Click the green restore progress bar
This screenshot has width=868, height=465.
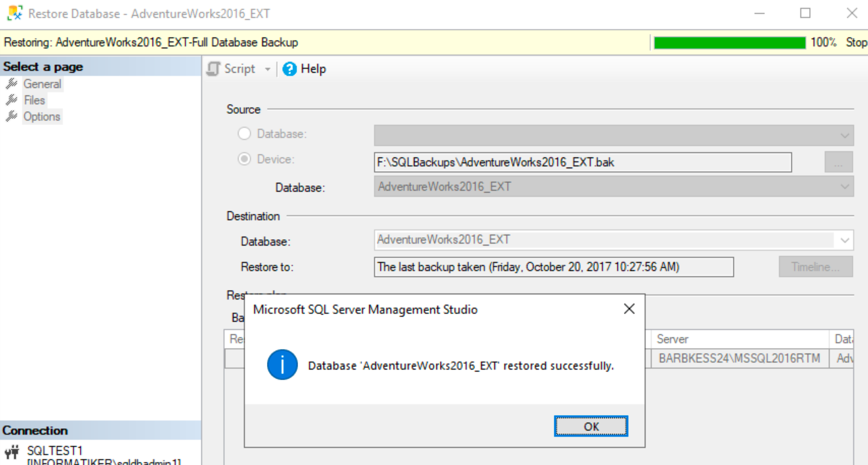click(729, 43)
